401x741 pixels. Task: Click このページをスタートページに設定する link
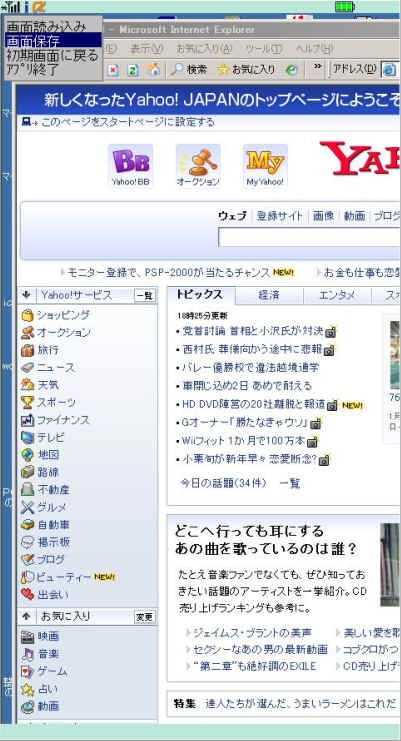point(128,122)
